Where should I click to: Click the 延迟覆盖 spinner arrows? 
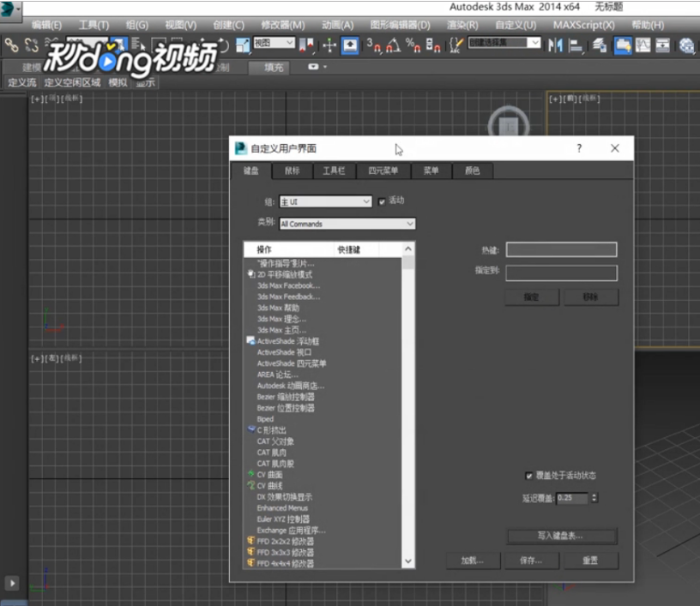pyautogui.click(x=594, y=498)
